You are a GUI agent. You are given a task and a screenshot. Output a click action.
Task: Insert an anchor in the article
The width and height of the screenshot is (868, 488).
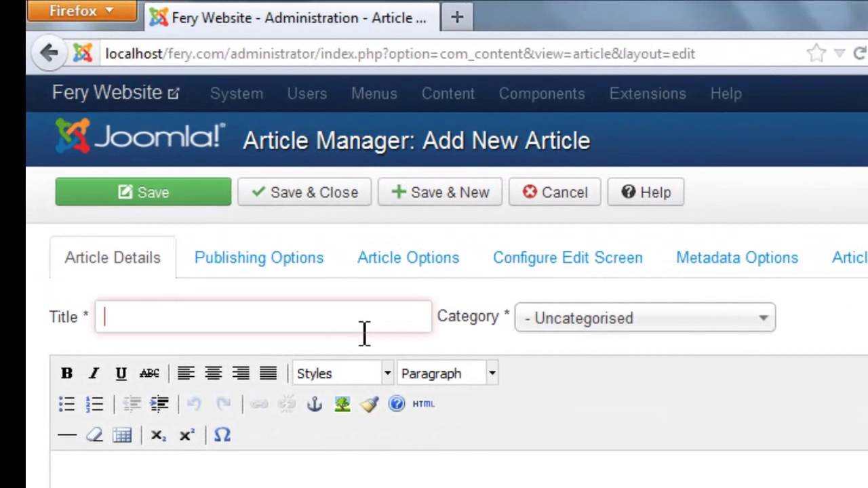click(x=315, y=405)
